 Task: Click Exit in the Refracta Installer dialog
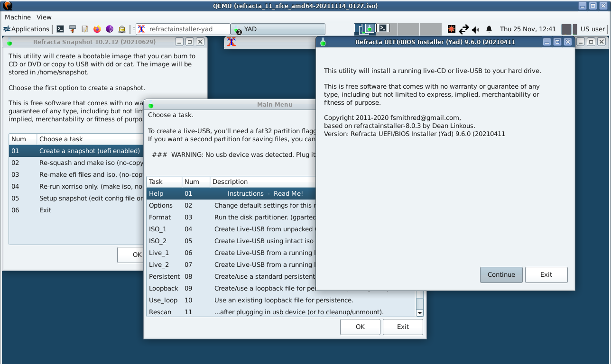(x=546, y=275)
